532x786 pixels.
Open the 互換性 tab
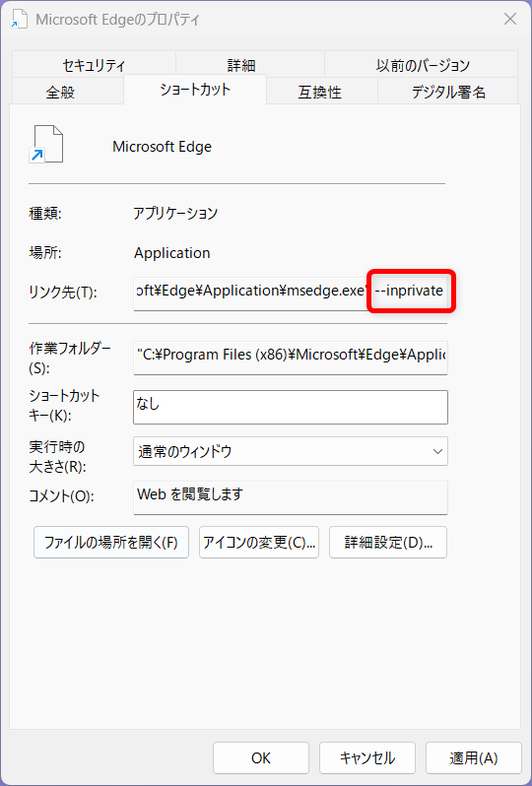[321, 92]
